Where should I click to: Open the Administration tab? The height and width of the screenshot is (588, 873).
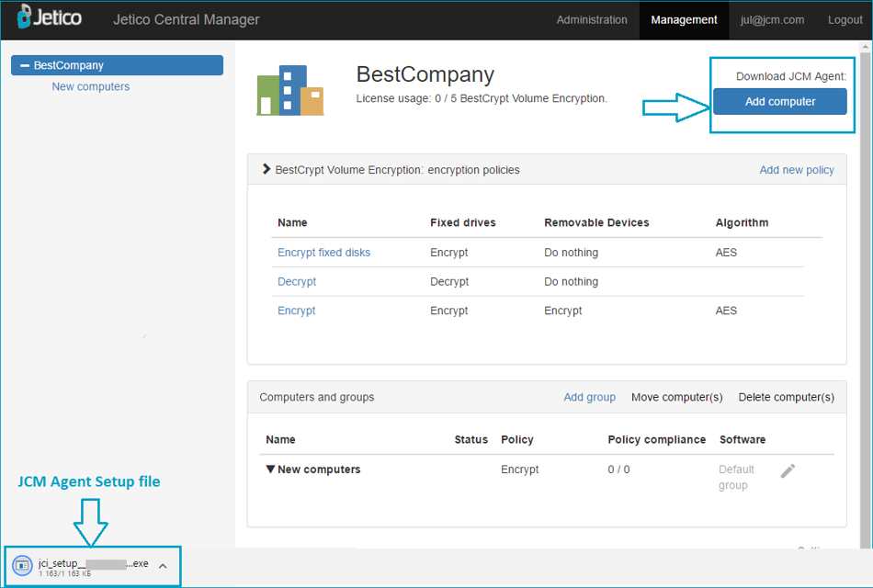[591, 20]
